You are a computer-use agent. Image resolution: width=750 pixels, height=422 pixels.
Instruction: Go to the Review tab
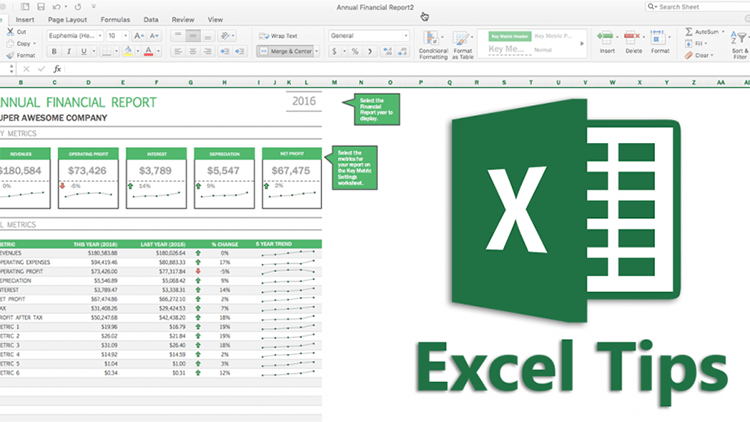183,20
